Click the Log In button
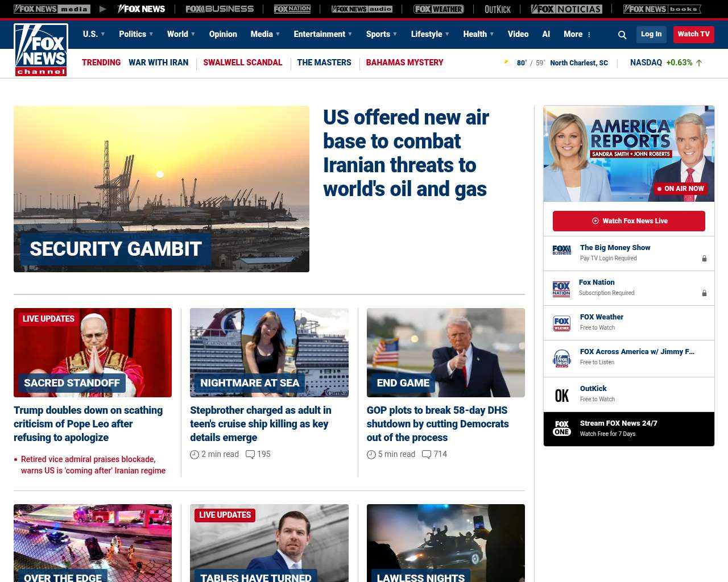This screenshot has height=582, width=728. click(651, 34)
